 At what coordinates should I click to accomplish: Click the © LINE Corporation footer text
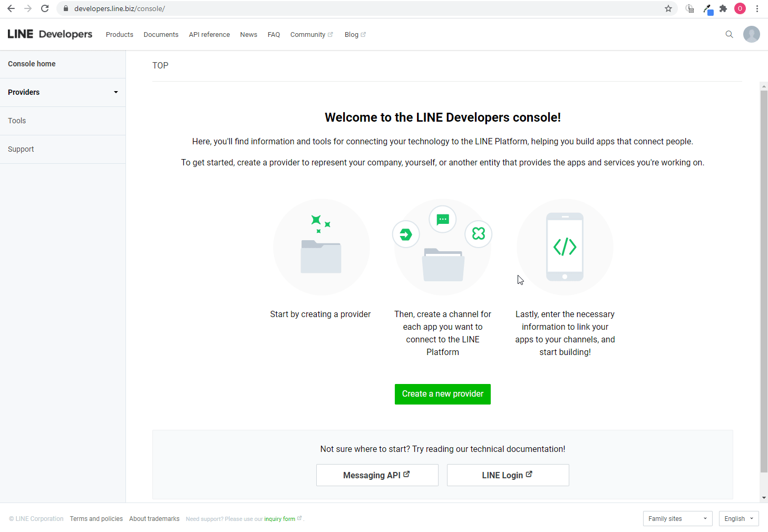pyautogui.click(x=36, y=519)
